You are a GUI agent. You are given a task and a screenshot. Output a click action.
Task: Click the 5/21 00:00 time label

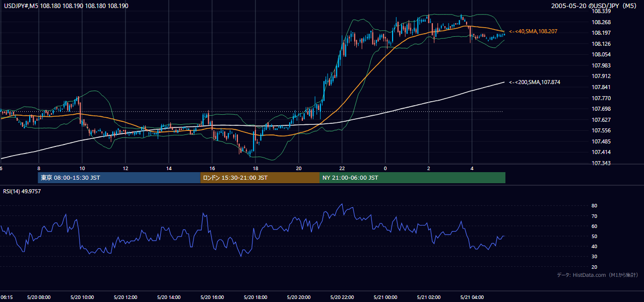coord(385,297)
